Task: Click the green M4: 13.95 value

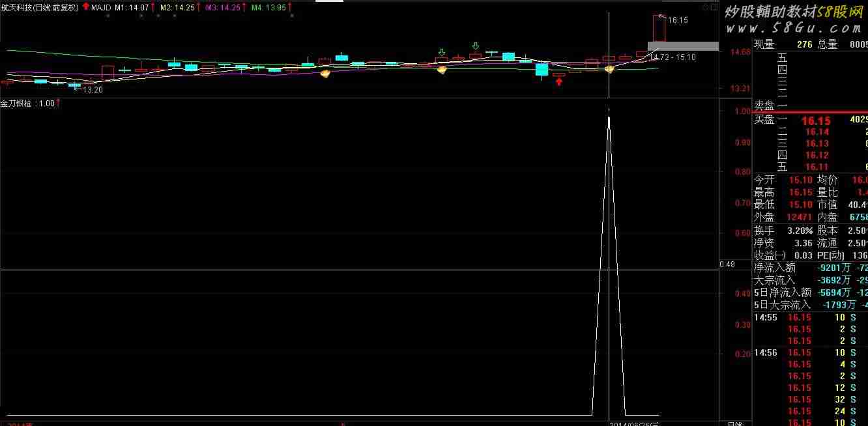Action: click(x=268, y=7)
